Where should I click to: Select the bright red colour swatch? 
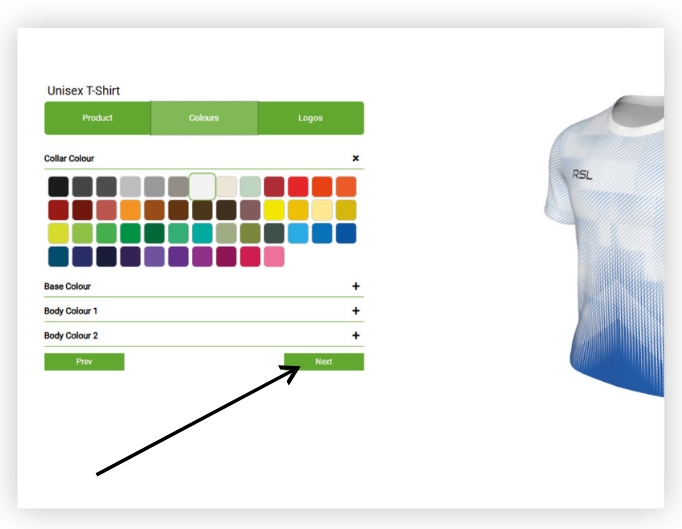coord(298,187)
